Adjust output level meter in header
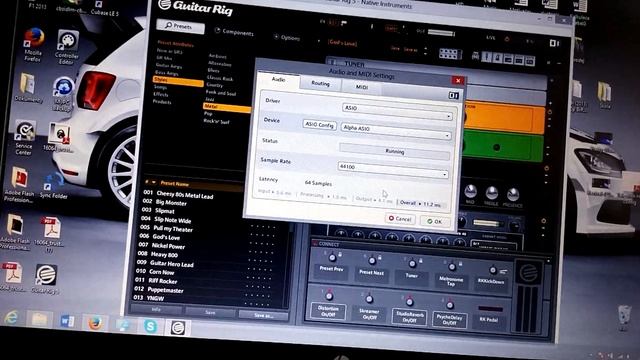The height and width of the screenshot is (360, 640). click(x=441, y=33)
